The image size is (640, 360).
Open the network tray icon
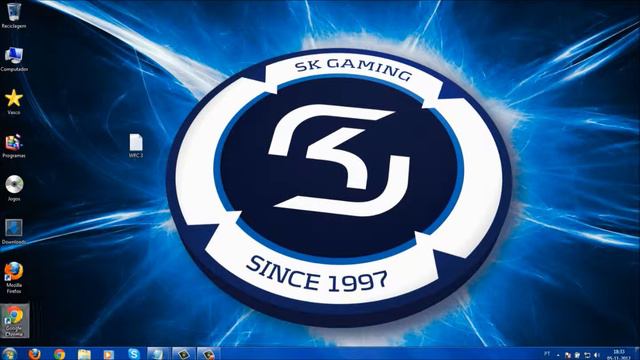tap(587, 355)
